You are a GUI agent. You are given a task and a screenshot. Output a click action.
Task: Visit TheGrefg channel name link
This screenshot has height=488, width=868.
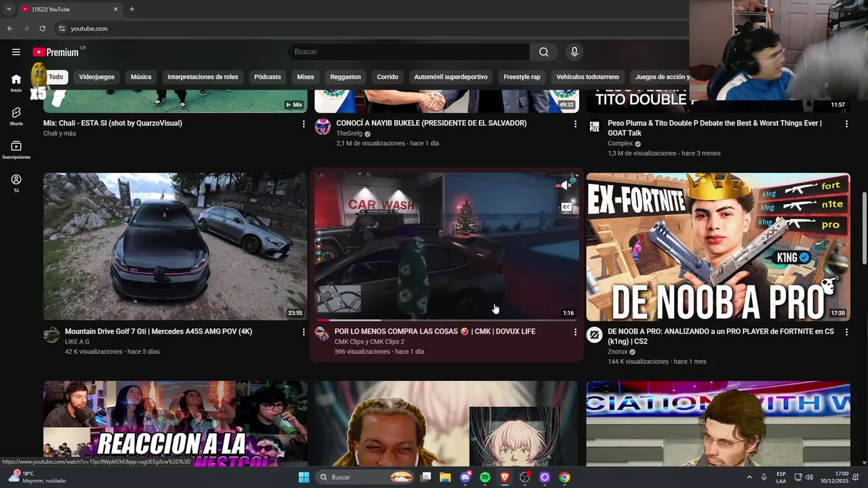[x=349, y=134]
